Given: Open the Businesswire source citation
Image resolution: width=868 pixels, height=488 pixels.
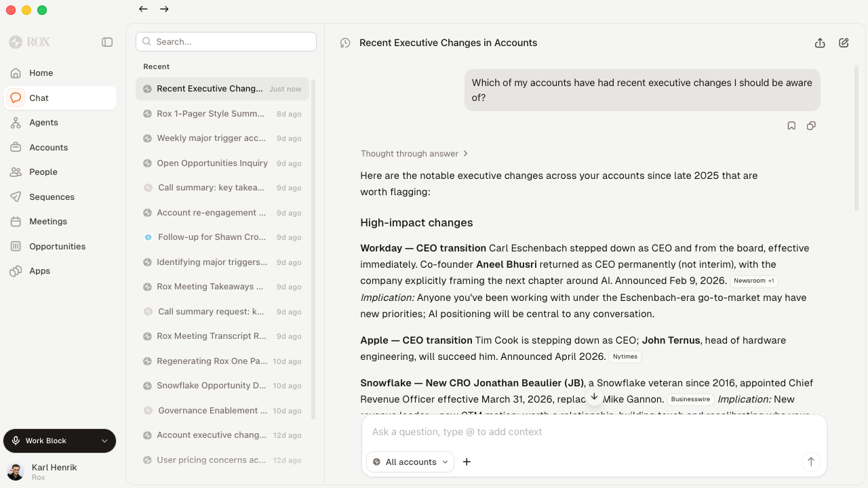Looking at the screenshot, I should 690,399.
